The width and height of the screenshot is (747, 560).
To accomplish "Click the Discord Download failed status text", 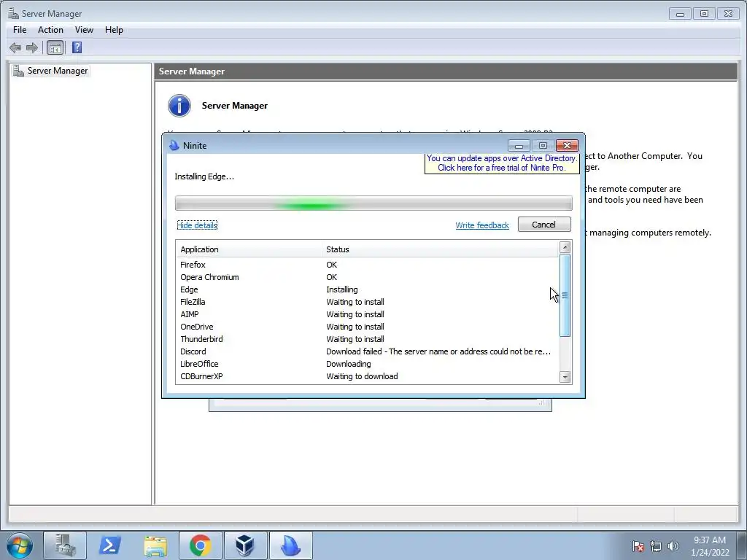I will [x=438, y=351].
